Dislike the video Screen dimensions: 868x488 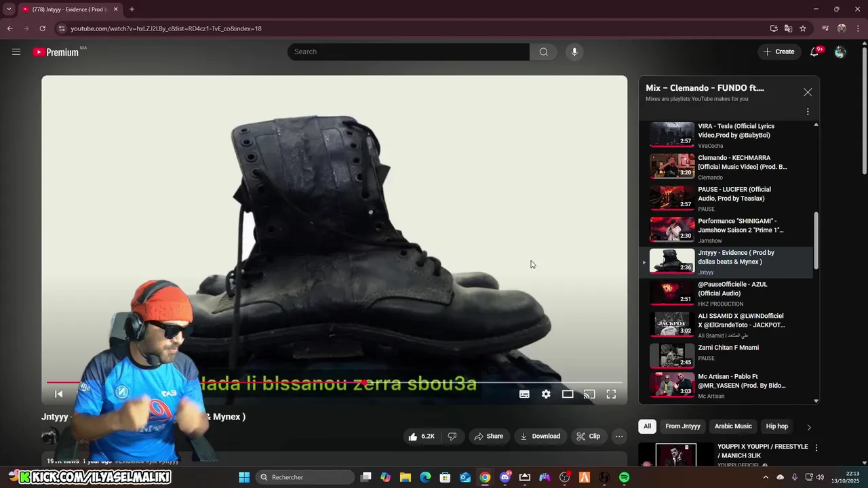click(452, 436)
